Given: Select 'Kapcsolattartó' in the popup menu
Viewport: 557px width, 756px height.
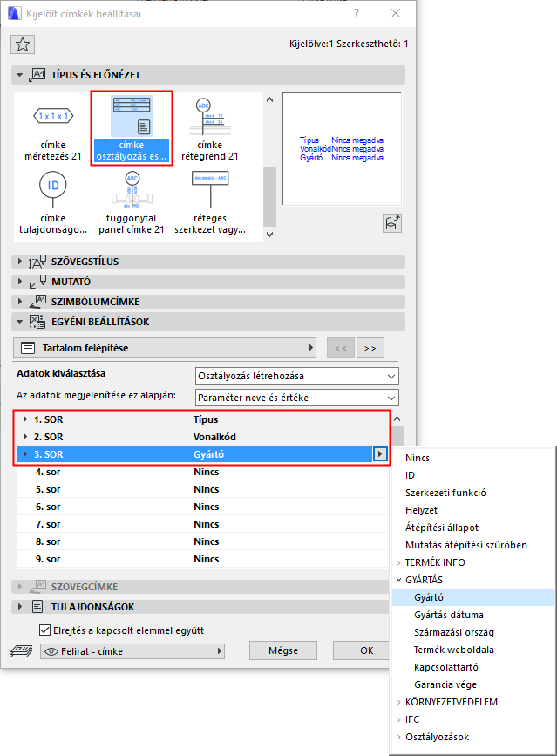Looking at the screenshot, I should pyautogui.click(x=472, y=667).
